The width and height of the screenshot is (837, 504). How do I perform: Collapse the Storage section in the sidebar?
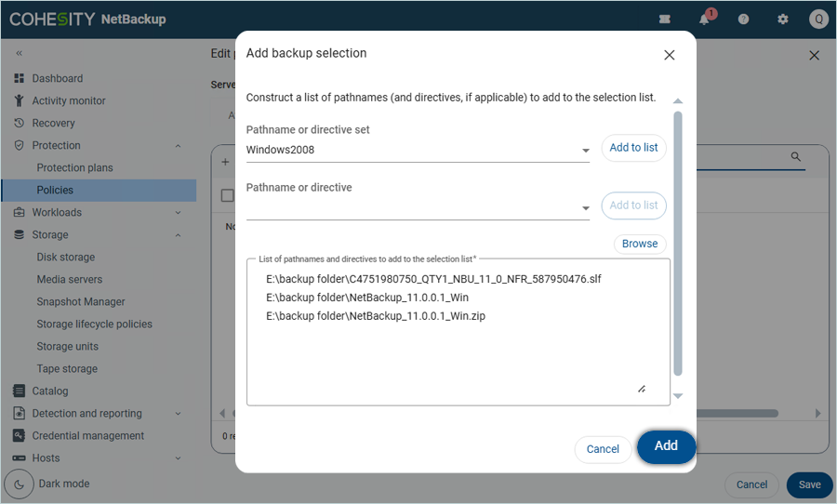click(x=178, y=235)
